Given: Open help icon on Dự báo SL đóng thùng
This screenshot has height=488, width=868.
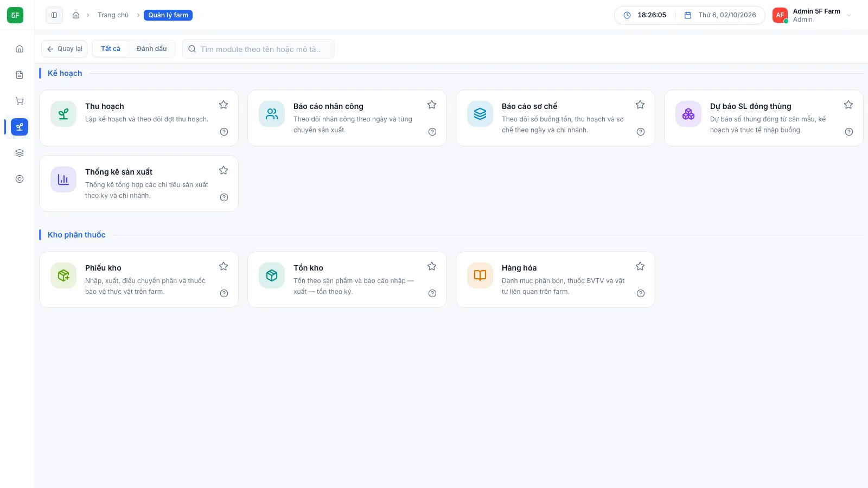Looking at the screenshot, I should pyautogui.click(x=849, y=132).
